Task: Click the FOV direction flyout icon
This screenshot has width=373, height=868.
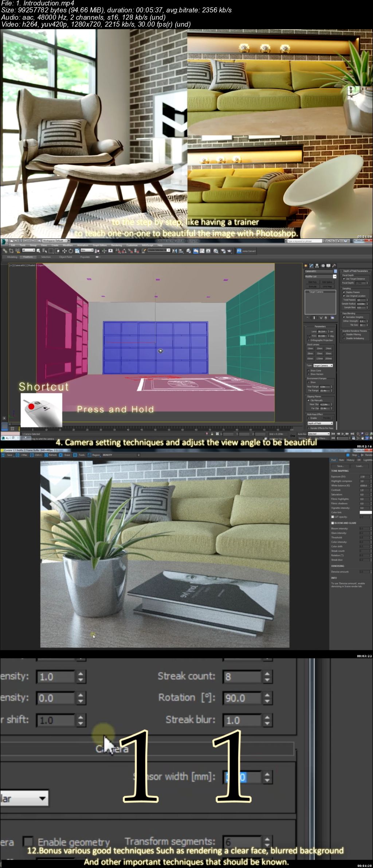Action: pos(309,336)
